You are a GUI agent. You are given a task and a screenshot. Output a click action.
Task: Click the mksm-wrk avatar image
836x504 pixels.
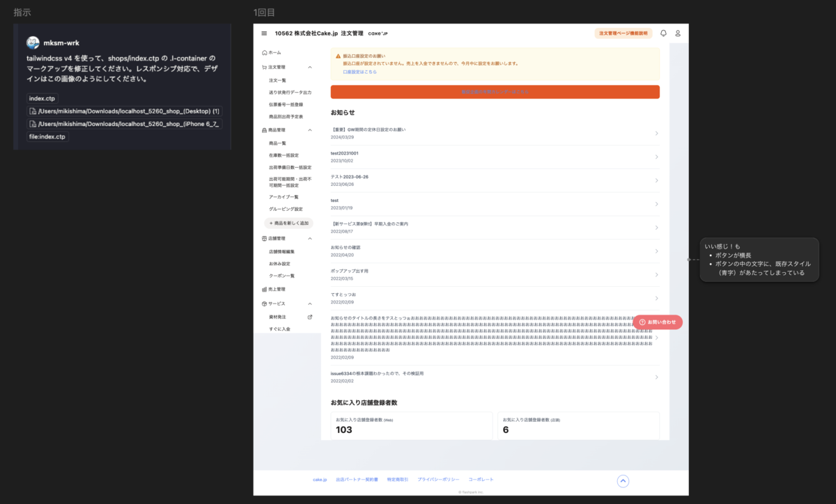click(33, 42)
